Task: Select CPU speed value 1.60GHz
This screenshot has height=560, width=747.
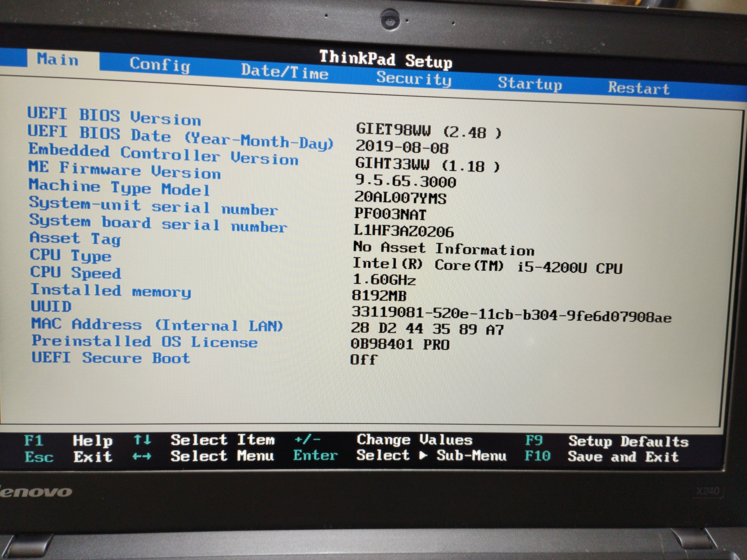Action: click(384, 280)
